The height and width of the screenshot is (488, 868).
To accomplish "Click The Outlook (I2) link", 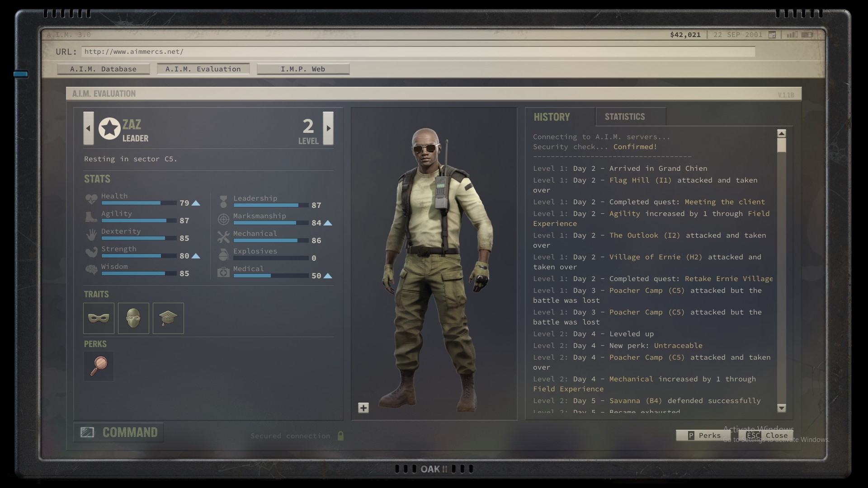I will (x=645, y=235).
